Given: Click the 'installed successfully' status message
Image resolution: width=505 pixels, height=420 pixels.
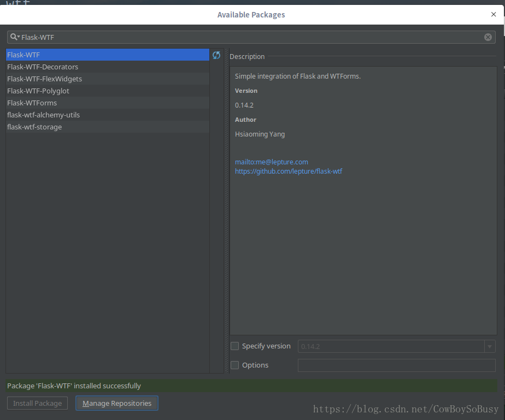Looking at the screenshot, I should pos(74,386).
